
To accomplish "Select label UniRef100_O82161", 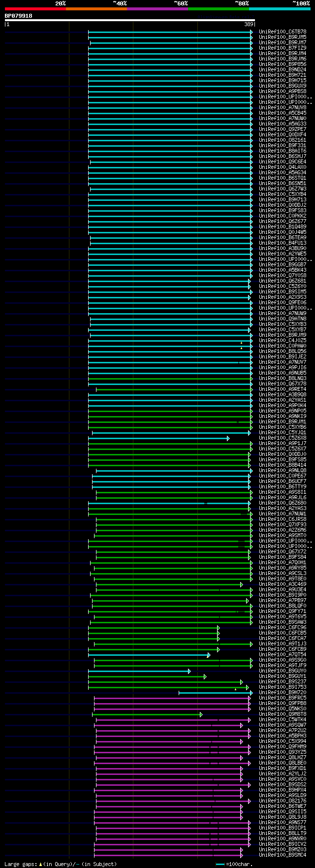I will tap(283, 140).
